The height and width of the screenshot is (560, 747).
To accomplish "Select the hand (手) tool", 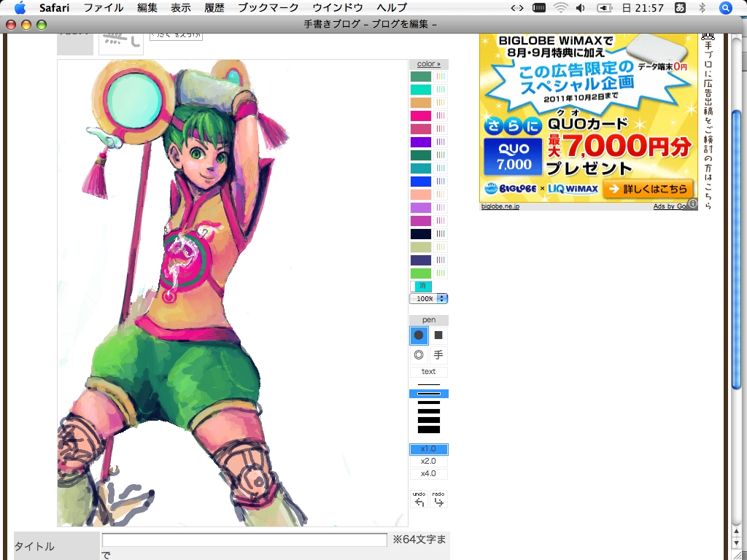I will [438, 355].
